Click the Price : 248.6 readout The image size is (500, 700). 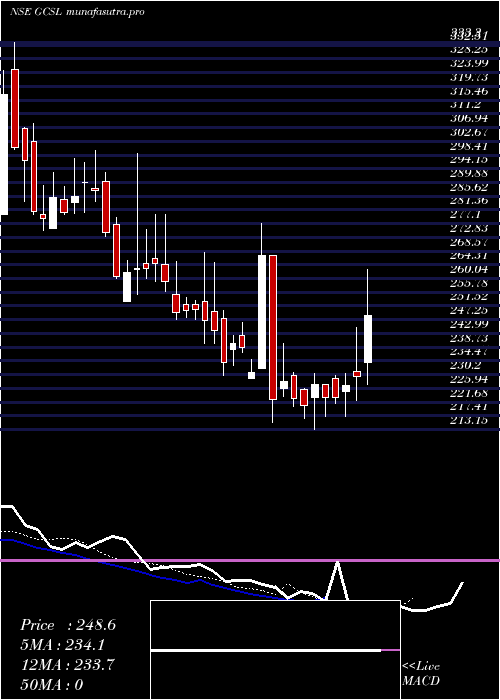click(68, 625)
